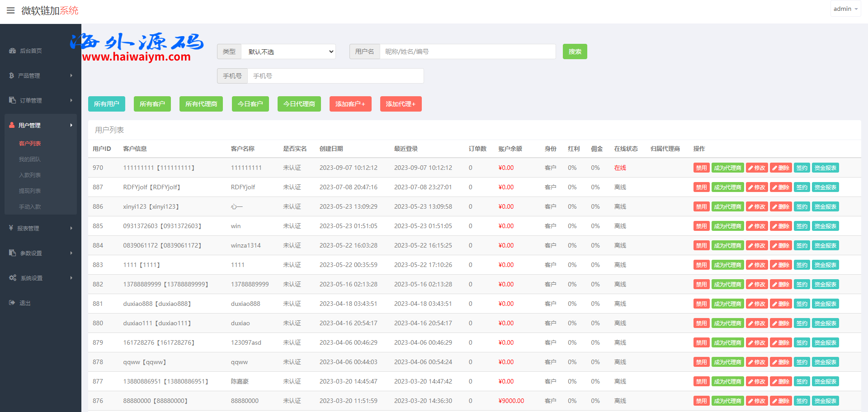
Task: Click the bitcoin icon for 产品管理
Action: [12, 75]
